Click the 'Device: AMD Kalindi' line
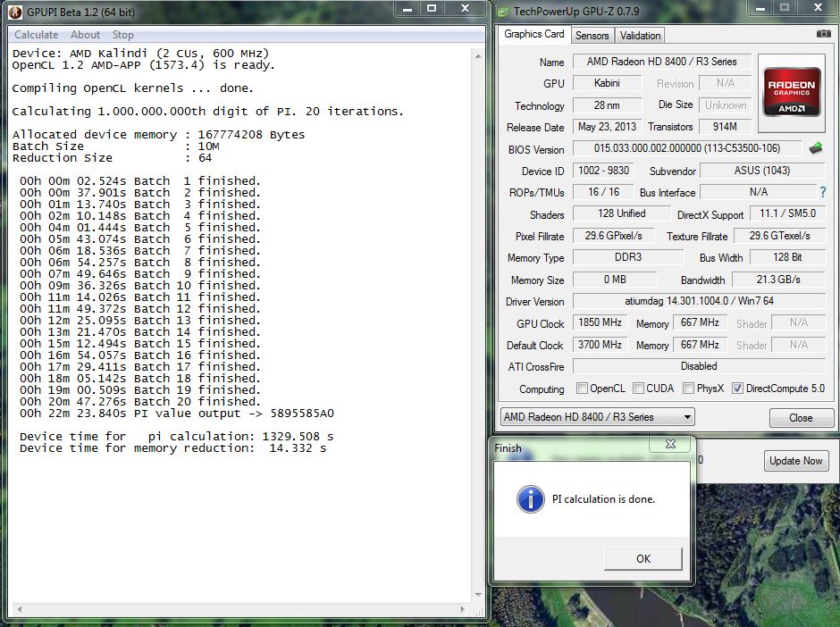This screenshot has width=840, height=627. point(140,54)
